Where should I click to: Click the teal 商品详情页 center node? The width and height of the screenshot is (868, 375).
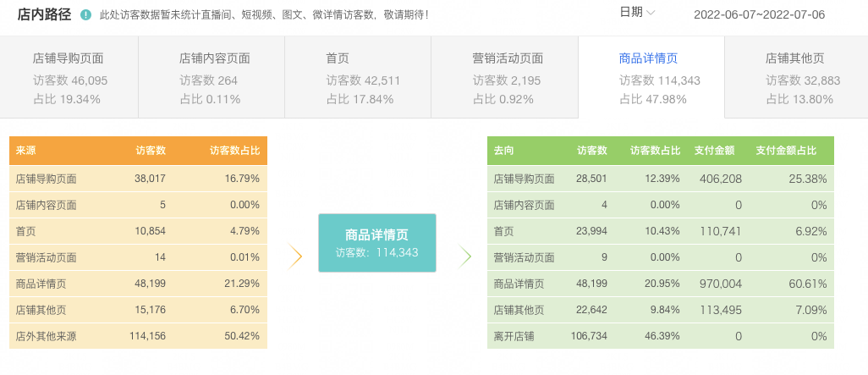[376, 243]
